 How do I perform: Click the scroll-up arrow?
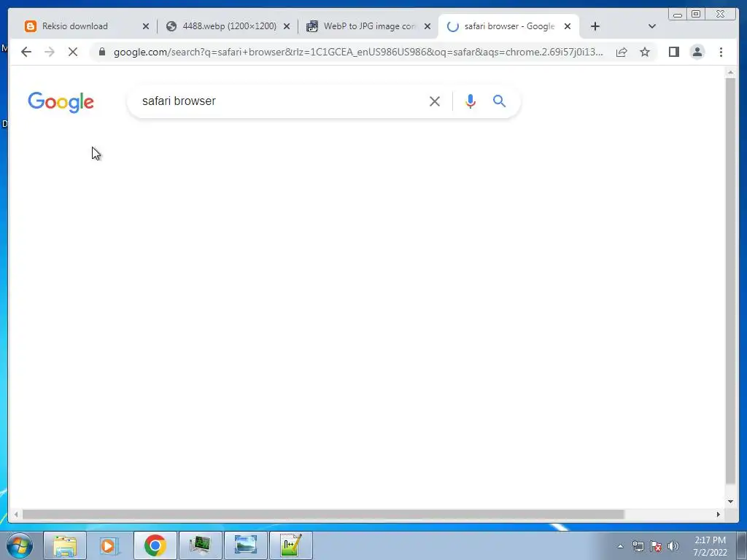coord(730,72)
